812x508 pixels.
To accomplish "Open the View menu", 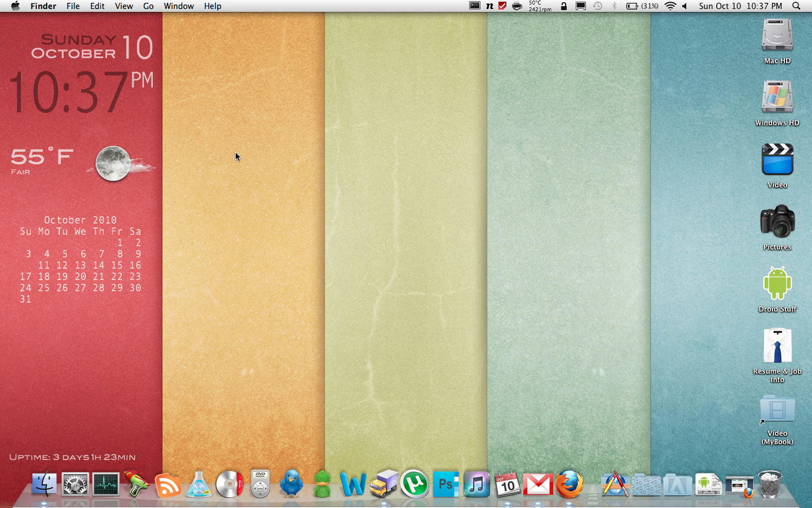I will [x=123, y=6].
